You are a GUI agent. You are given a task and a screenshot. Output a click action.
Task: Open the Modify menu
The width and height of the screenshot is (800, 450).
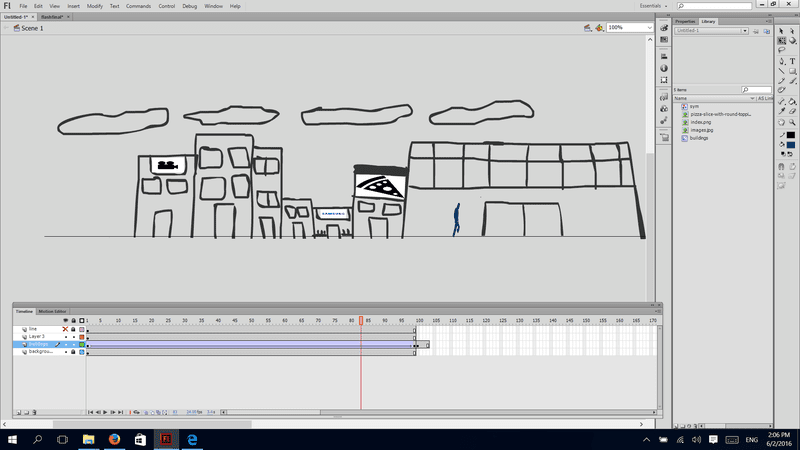click(x=94, y=6)
